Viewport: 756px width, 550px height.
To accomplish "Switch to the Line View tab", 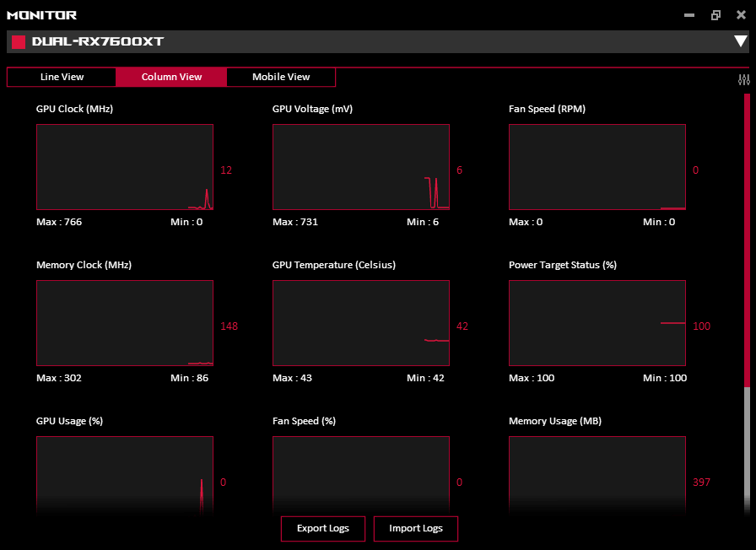I will [x=62, y=77].
